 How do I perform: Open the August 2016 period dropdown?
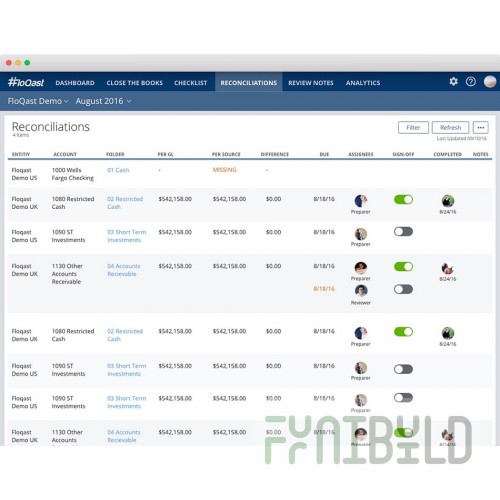[103, 101]
